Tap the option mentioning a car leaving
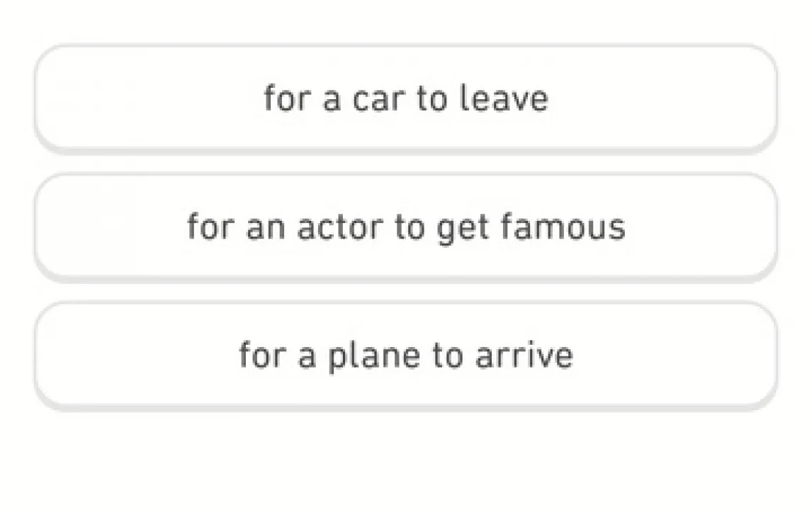The height and width of the screenshot is (507, 812). tap(405, 98)
